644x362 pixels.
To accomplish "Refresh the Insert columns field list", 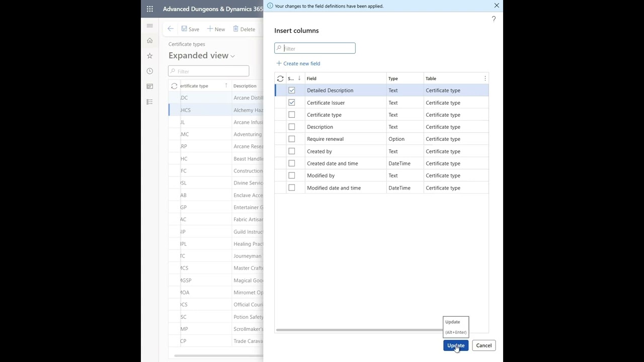I will tap(280, 78).
